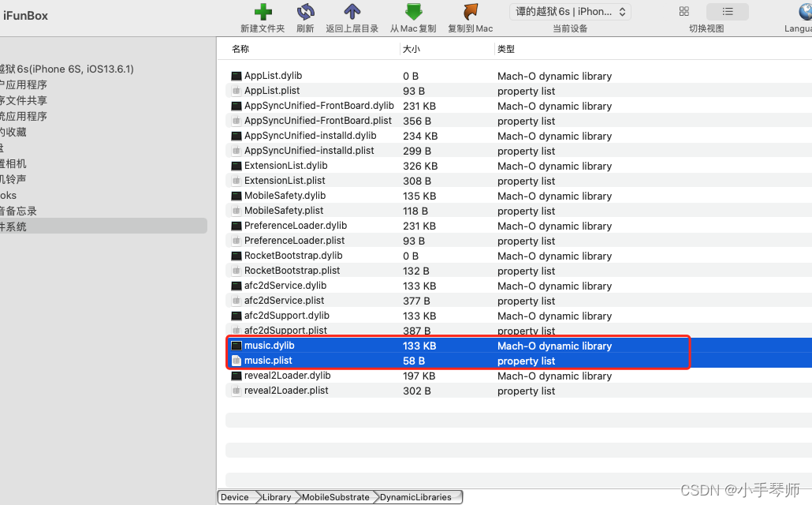Select the iPhone 6S iOS13.6.1 device entry
Image resolution: width=812 pixels, height=505 pixels.
(x=67, y=69)
